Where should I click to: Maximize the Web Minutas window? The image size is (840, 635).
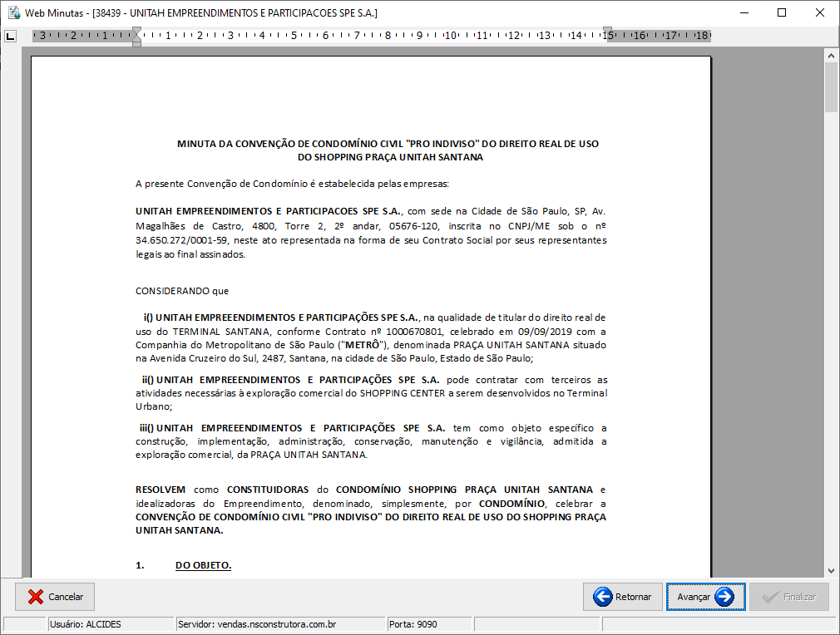click(x=782, y=12)
